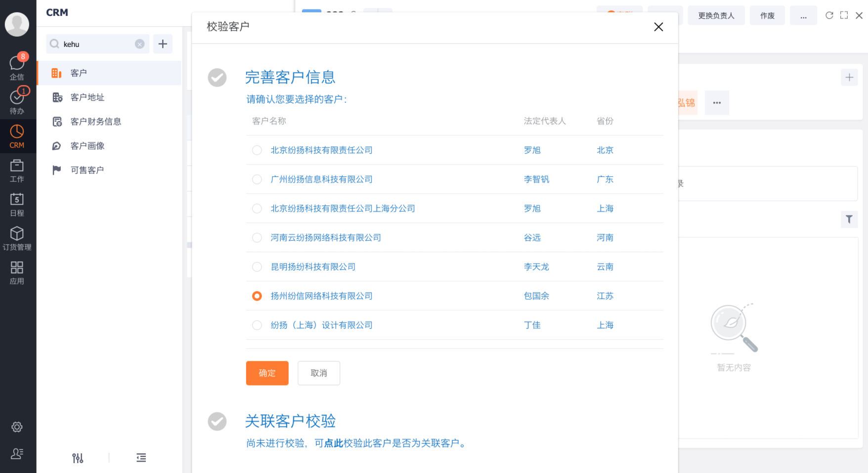This screenshot has height=473, width=868.
Task: Click province 江苏
Action: tap(605, 296)
